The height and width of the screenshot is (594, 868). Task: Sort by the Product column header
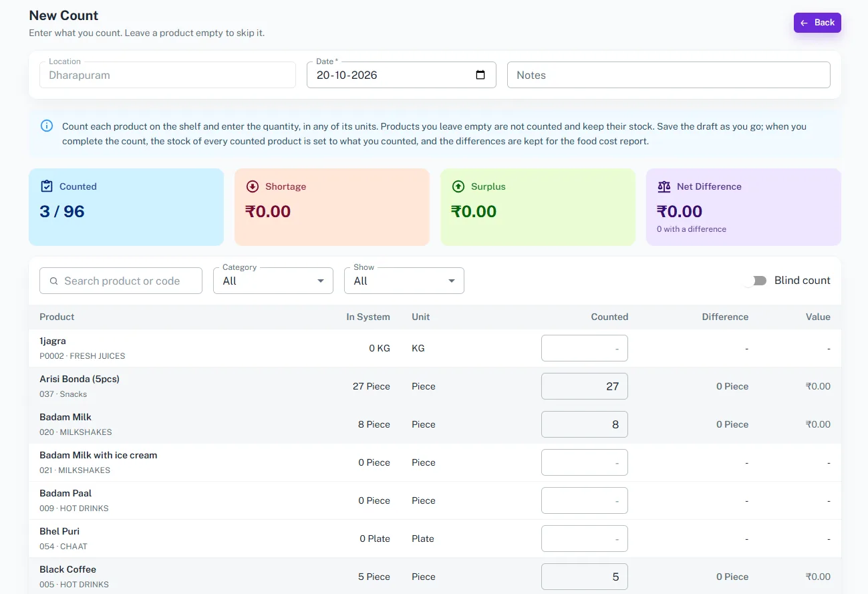[x=57, y=317]
